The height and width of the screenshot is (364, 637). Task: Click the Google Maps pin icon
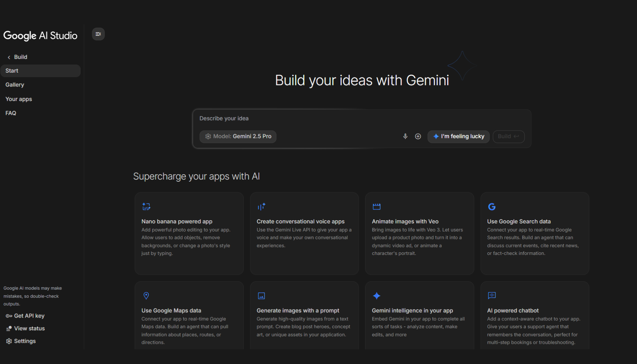(x=146, y=296)
